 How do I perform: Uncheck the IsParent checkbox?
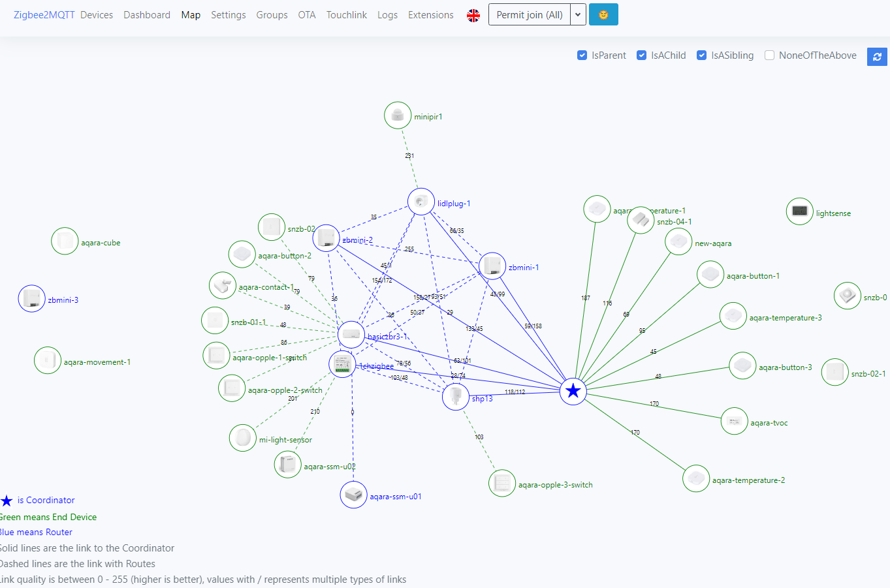click(582, 55)
